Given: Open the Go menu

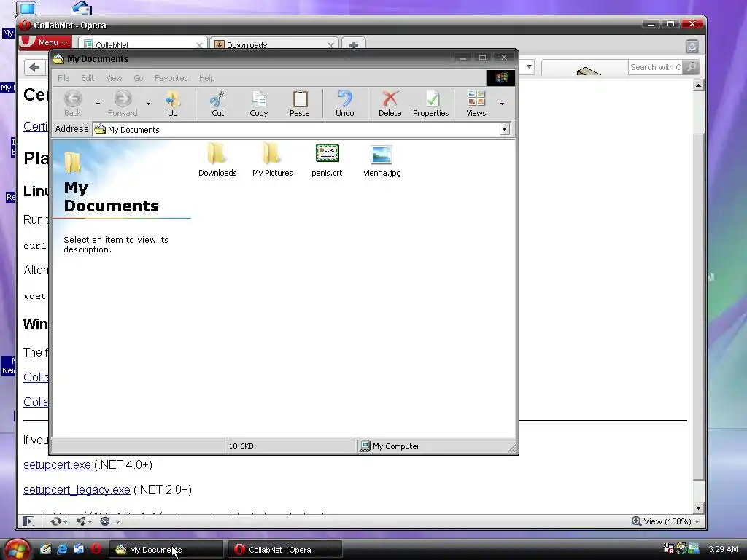Looking at the screenshot, I should 138,78.
